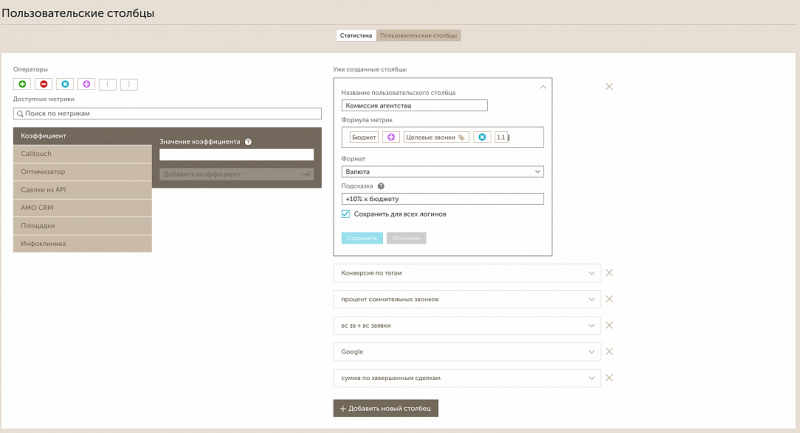Collapse the Комиссия агентства column panel

click(x=543, y=87)
